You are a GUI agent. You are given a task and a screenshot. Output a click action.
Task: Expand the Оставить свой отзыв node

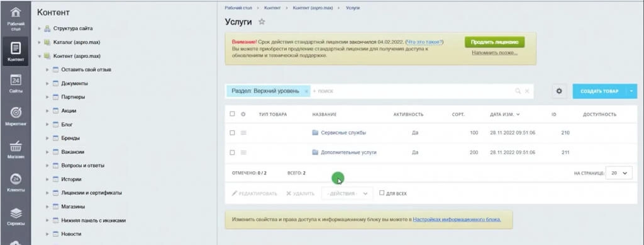(x=47, y=70)
